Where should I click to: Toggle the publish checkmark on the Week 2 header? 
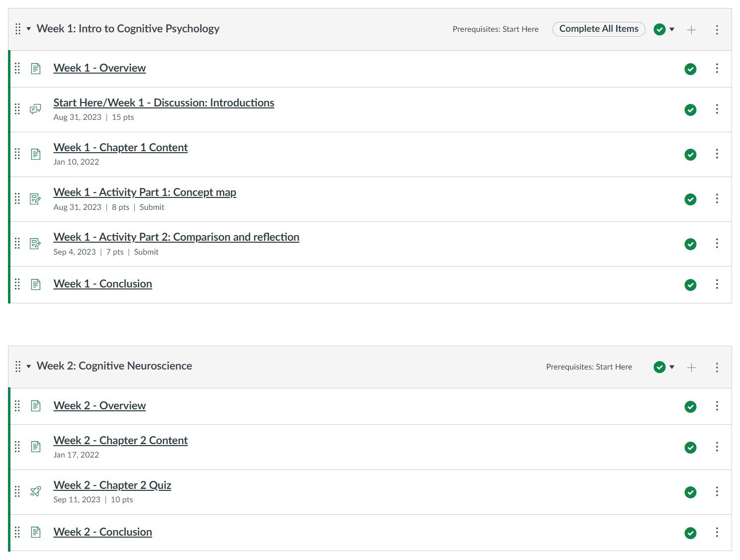[659, 367]
